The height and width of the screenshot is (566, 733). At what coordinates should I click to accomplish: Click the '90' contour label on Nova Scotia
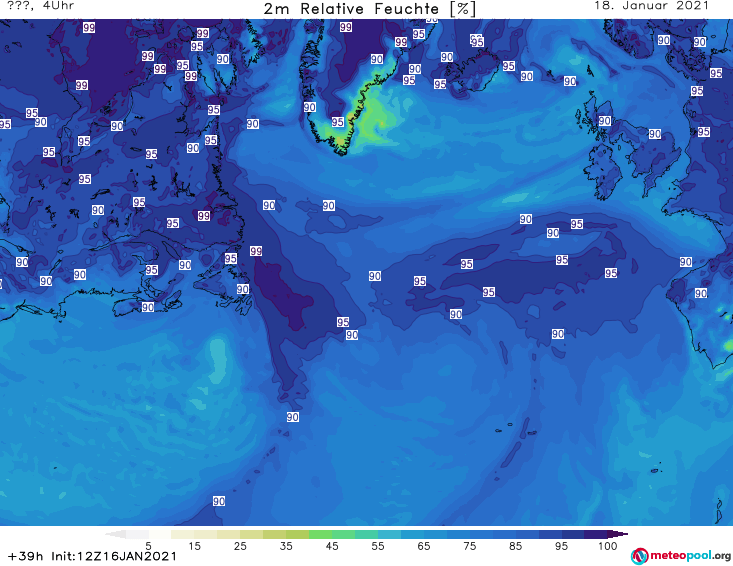pyautogui.click(x=148, y=307)
